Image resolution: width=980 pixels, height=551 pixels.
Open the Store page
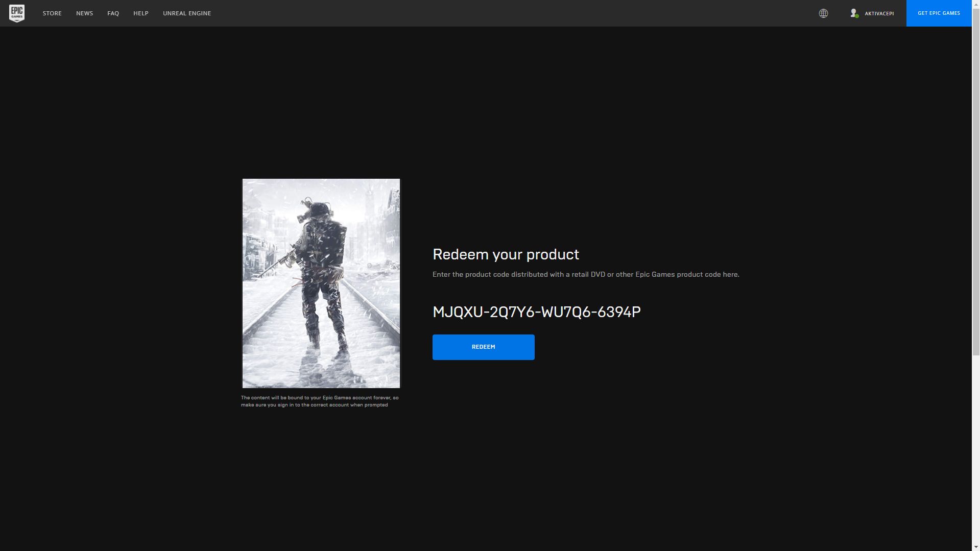[52, 13]
